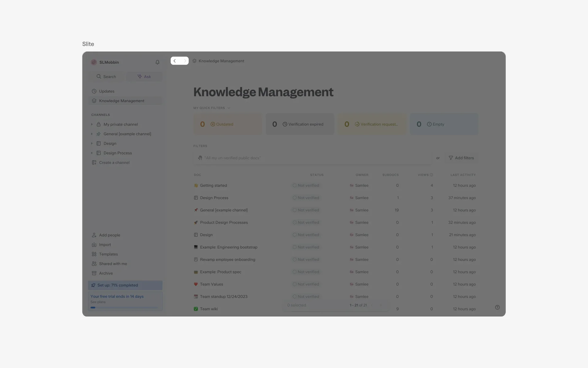
Task: Click the SLMobbin workspace avatar
Action: tap(94, 62)
